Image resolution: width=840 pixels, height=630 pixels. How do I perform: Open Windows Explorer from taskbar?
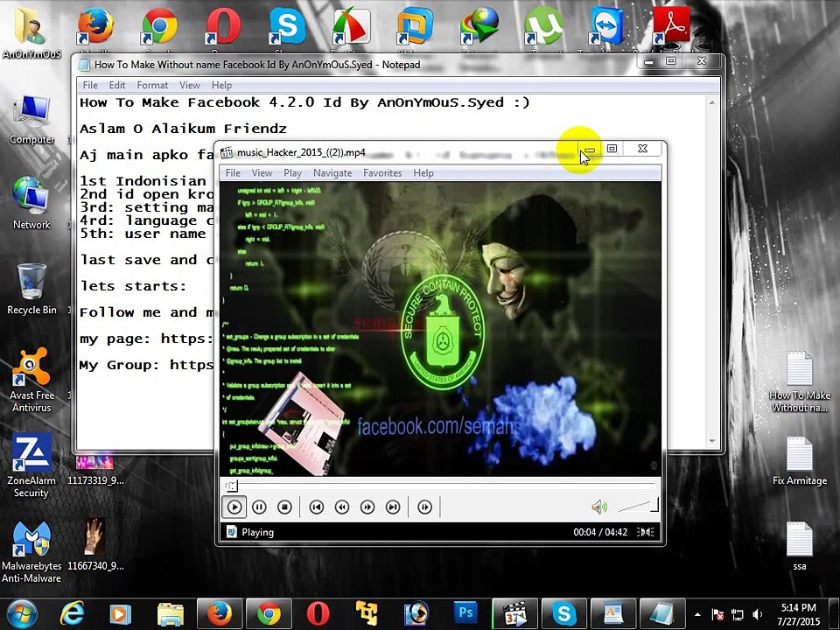171,614
